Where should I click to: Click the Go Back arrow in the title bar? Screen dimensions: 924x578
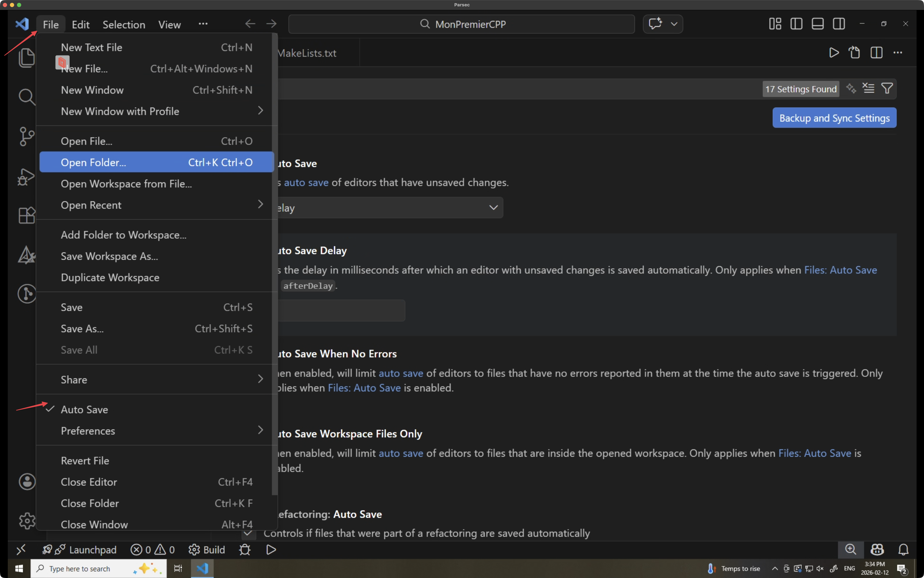click(250, 24)
